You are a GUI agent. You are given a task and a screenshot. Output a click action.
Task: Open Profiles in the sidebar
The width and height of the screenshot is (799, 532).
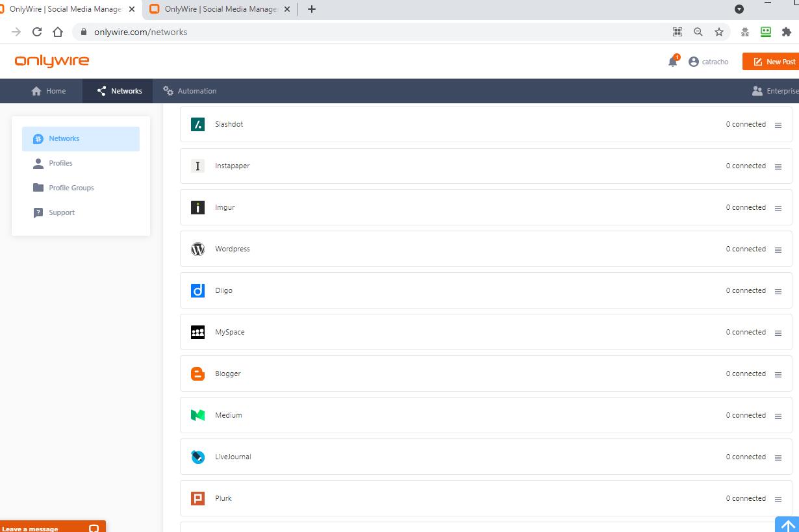pos(60,163)
